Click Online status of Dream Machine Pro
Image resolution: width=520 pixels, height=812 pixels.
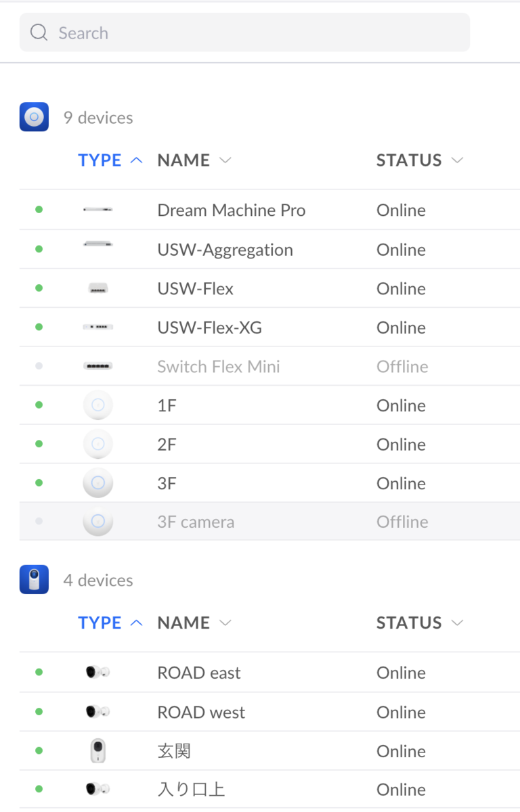[401, 210]
